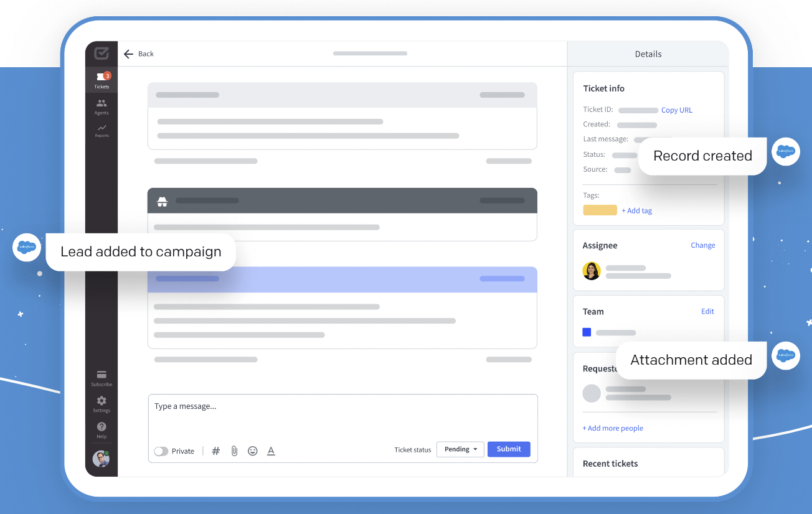Toggle the Private message switch
The image size is (812, 514).
pos(161,451)
